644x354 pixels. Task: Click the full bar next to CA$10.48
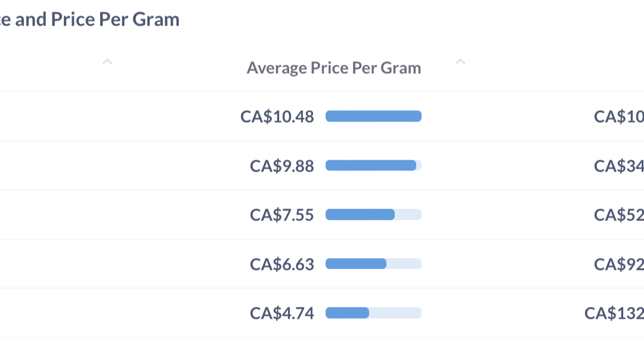[x=373, y=116]
